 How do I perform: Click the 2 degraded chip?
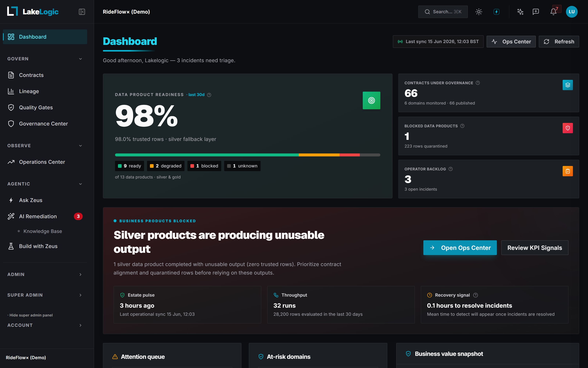165,166
